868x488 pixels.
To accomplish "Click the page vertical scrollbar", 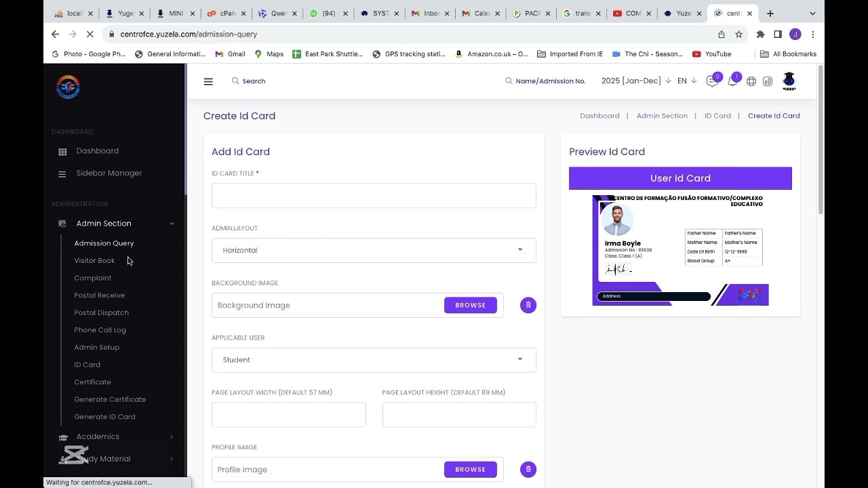I will pos(821,140).
